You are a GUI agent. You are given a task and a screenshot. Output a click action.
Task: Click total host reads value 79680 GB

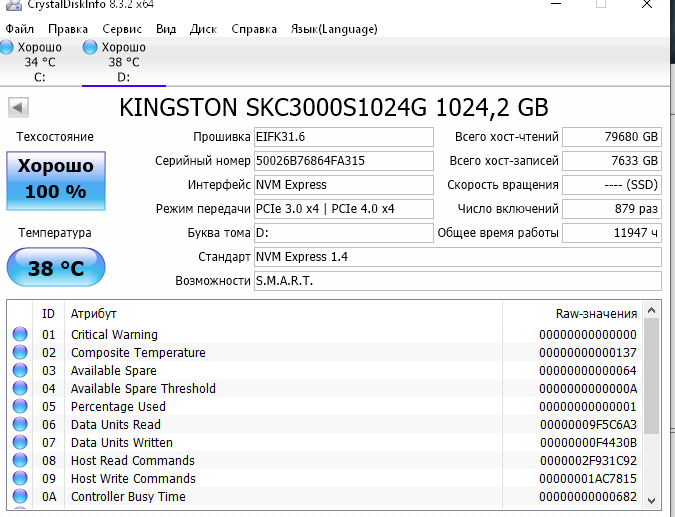coord(612,137)
